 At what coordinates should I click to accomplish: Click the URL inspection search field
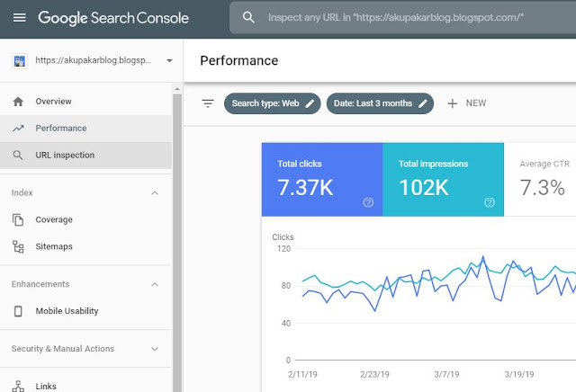[x=402, y=18]
